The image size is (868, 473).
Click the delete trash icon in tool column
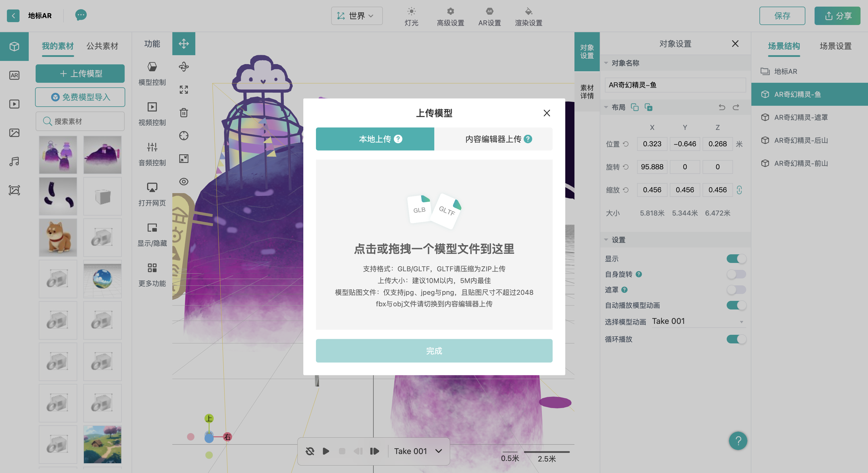click(184, 113)
